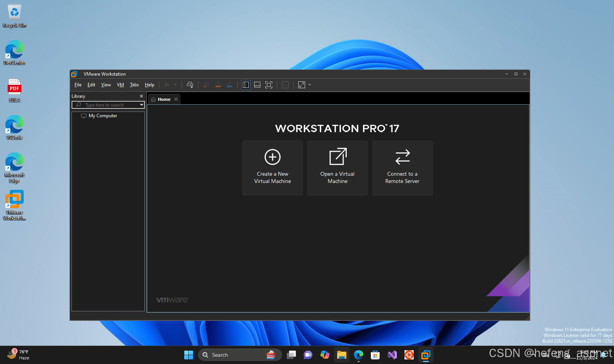This screenshot has height=364, width=614.
Task: Toggle the thumbnail bar at the bottom
Action: tap(257, 85)
